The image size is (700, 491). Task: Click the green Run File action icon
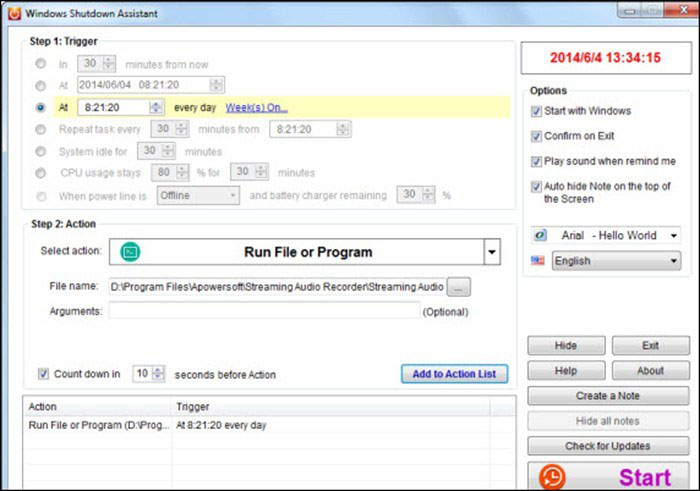coord(130,252)
